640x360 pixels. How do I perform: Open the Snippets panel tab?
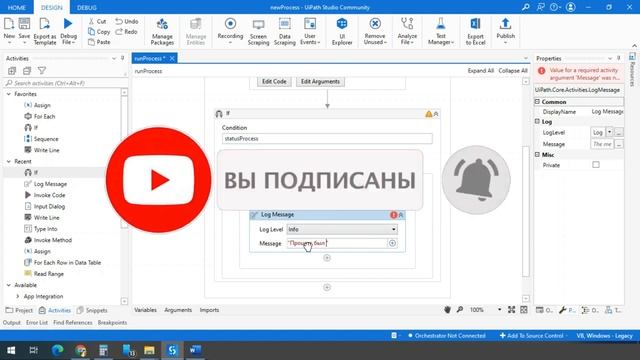coord(92,310)
